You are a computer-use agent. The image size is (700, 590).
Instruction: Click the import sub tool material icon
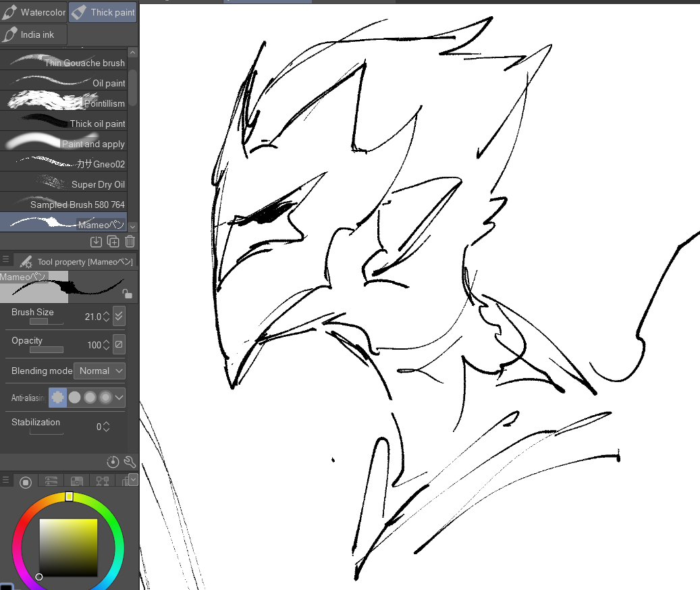(x=96, y=242)
